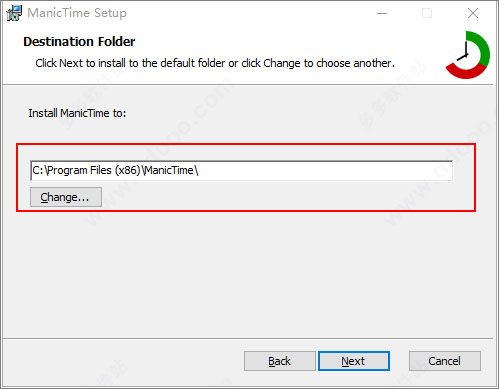This screenshot has height=389, width=499.
Task: Click the green arc of the ManicTime logo
Action: (x=483, y=48)
